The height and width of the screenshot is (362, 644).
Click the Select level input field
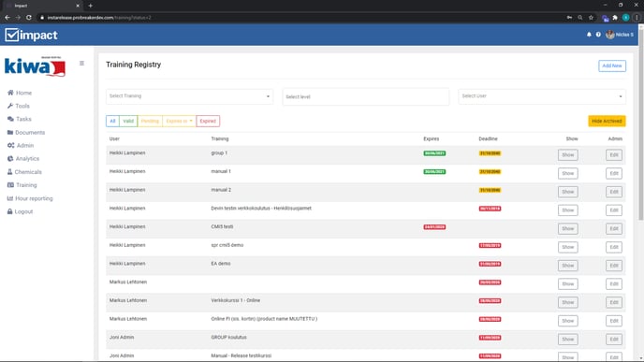366,97
